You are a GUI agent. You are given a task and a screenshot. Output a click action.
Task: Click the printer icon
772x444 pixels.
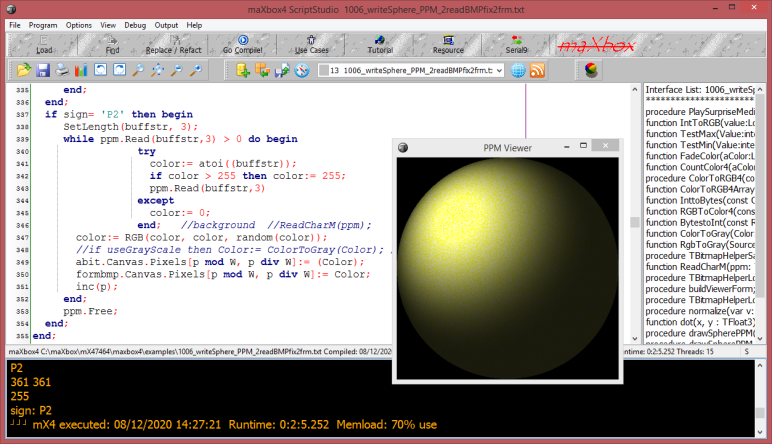(x=62, y=70)
